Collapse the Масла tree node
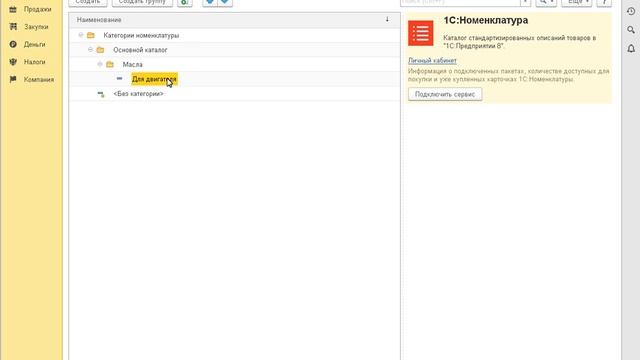 tap(100, 64)
